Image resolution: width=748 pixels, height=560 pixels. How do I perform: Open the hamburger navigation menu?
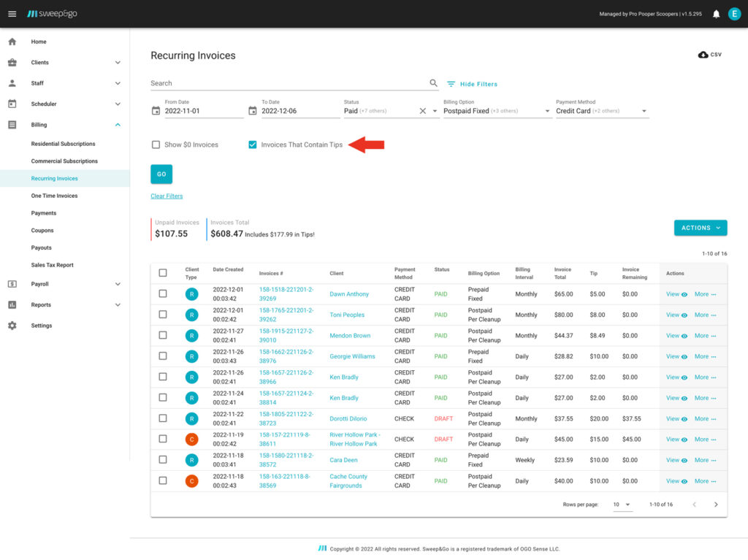click(12, 14)
